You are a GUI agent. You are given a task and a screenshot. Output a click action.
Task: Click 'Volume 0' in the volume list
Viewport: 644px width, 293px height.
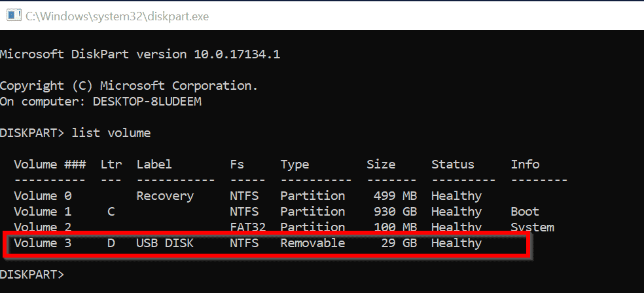pyautogui.click(x=43, y=196)
